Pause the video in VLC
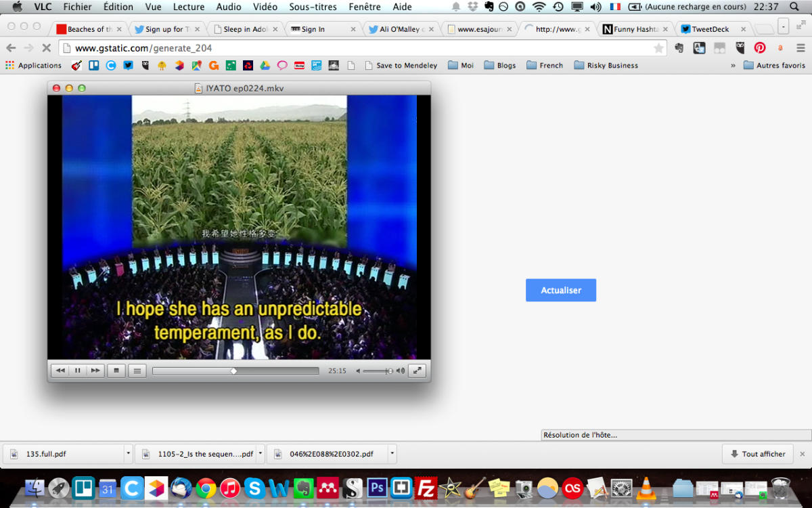The width and height of the screenshot is (812, 508). pos(78,371)
